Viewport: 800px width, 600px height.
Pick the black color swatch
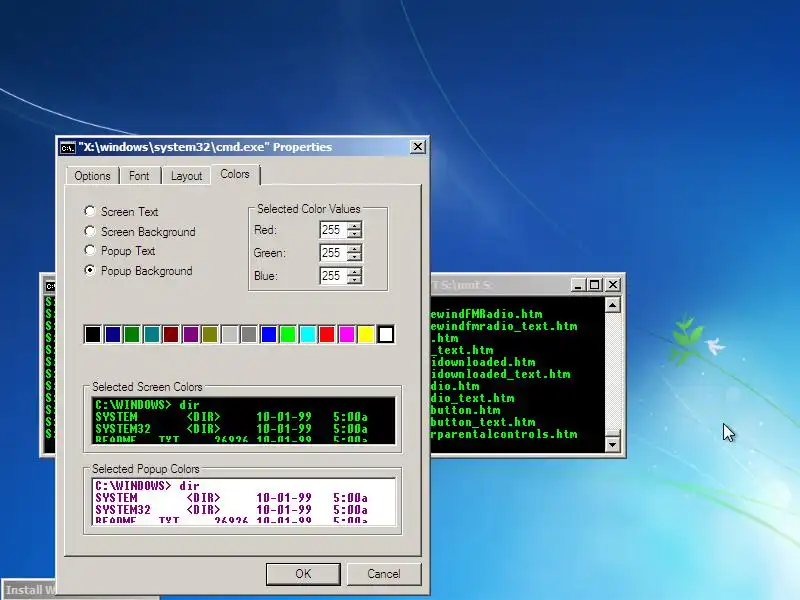coord(93,335)
